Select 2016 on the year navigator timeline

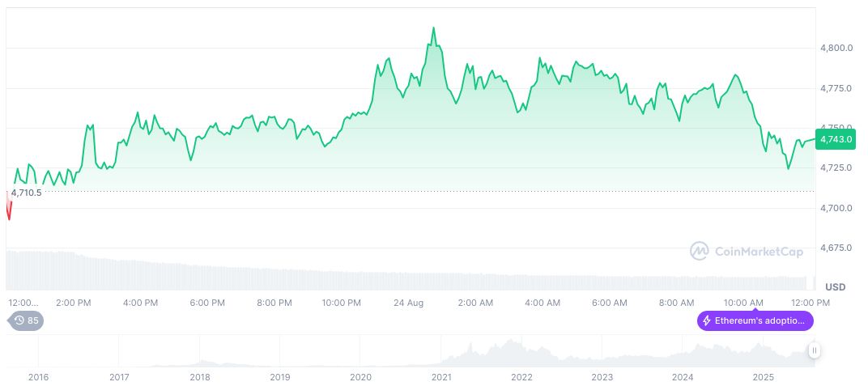pos(38,377)
